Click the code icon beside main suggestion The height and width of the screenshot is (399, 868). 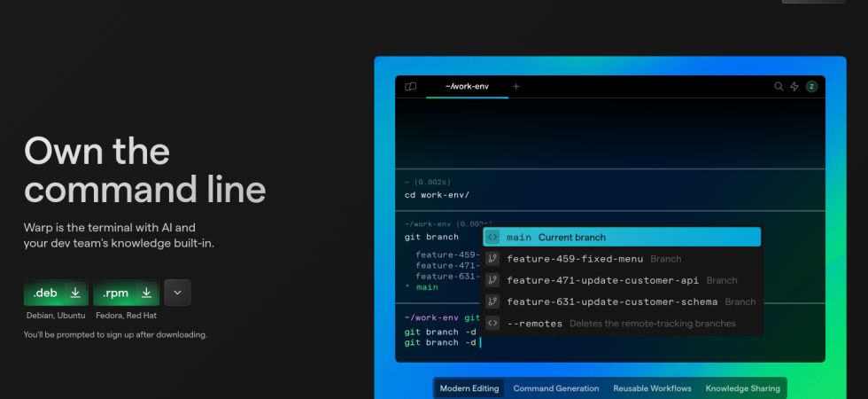(492, 238)
